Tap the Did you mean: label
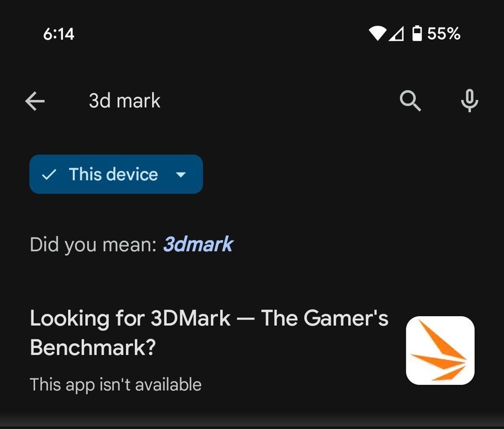 pyautogui.click(x=93, y=245)
